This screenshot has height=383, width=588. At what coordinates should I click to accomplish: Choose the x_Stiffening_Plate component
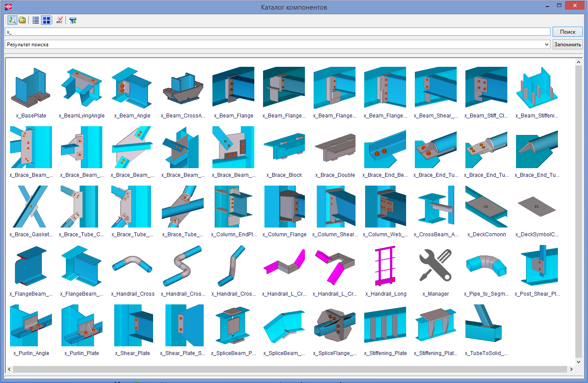point(385,325)
